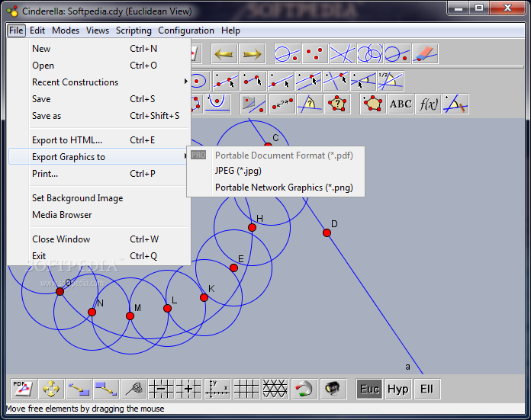Choose Export to HTML... entry
Screen dimensions: 531x420
(99, 140)
